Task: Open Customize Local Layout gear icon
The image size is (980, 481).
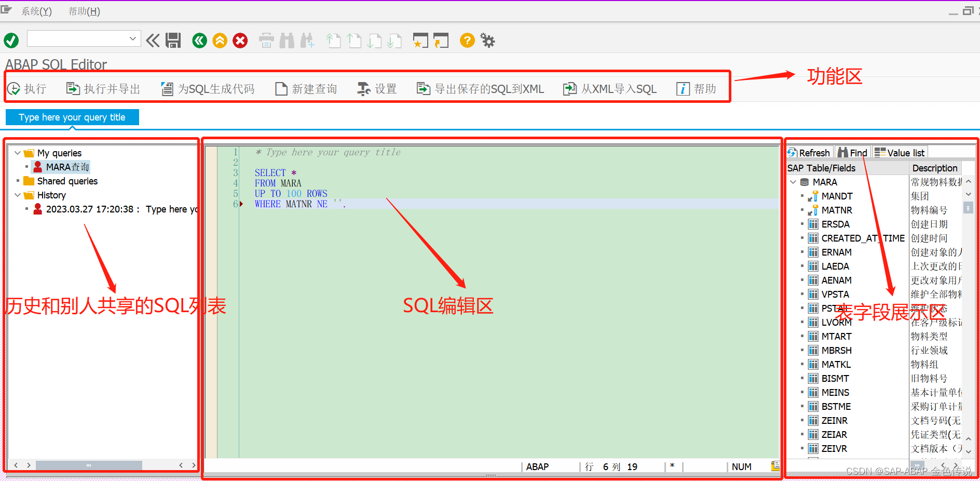Action: 487,41
